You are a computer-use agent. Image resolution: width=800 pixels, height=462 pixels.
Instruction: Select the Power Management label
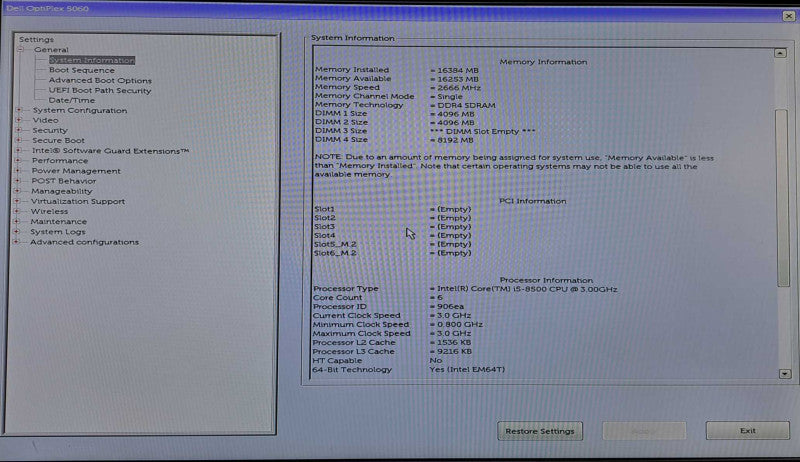click(76, 171)
